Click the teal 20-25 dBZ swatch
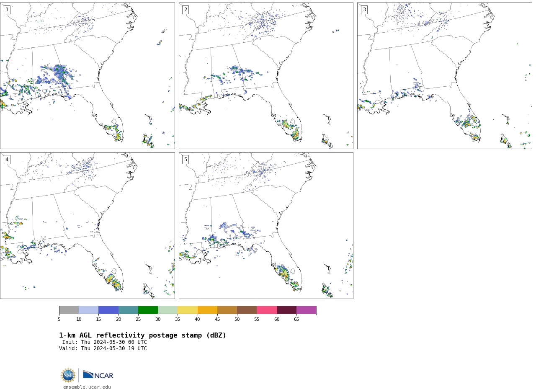The width and height of the screenshot is (536, 392). [x=128, y=310]
